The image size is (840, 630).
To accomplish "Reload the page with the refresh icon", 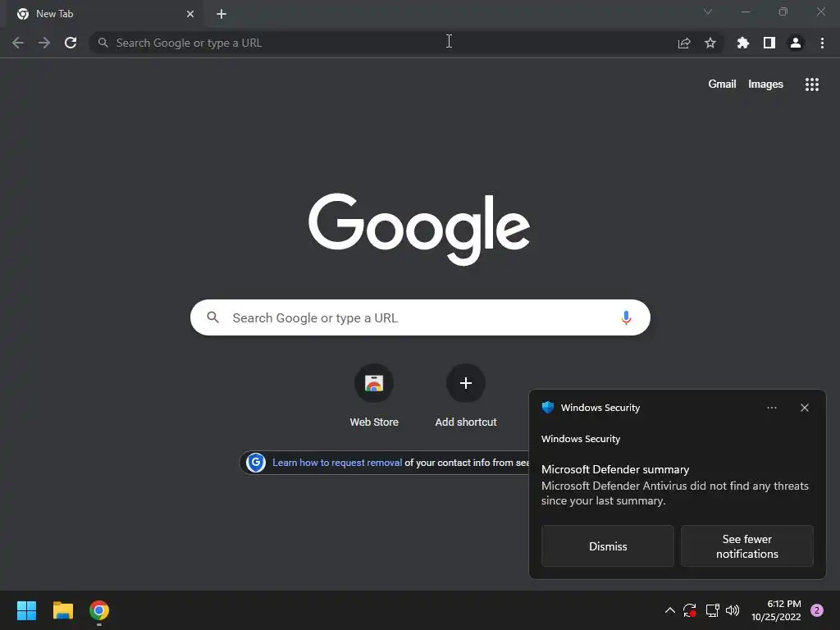I will [71, 43].
